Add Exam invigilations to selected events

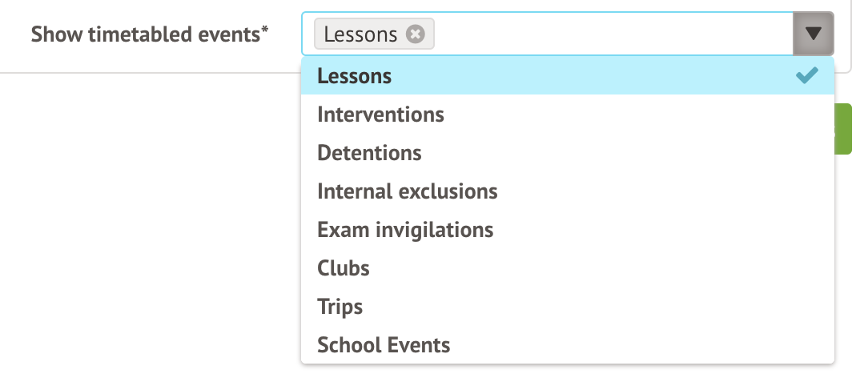[405, 230]
